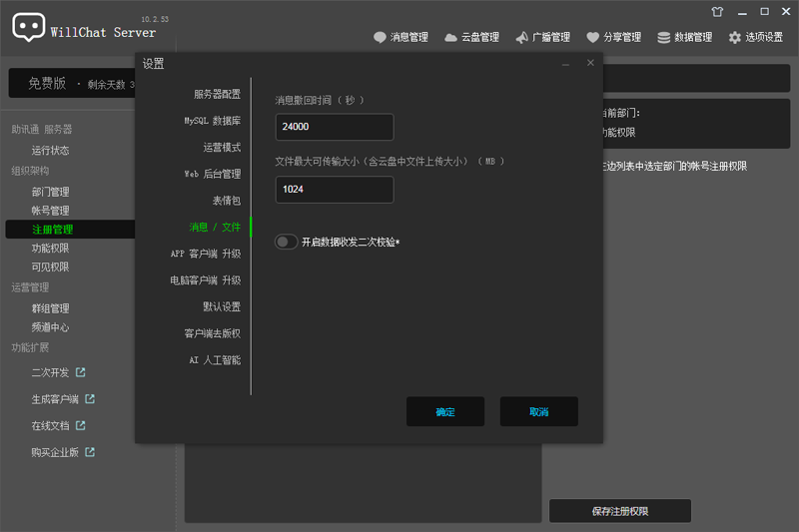This screenshot has height=532, width=799.
Task: Open 云盘管理 cloud icon
Action: [x=450, y=38]
